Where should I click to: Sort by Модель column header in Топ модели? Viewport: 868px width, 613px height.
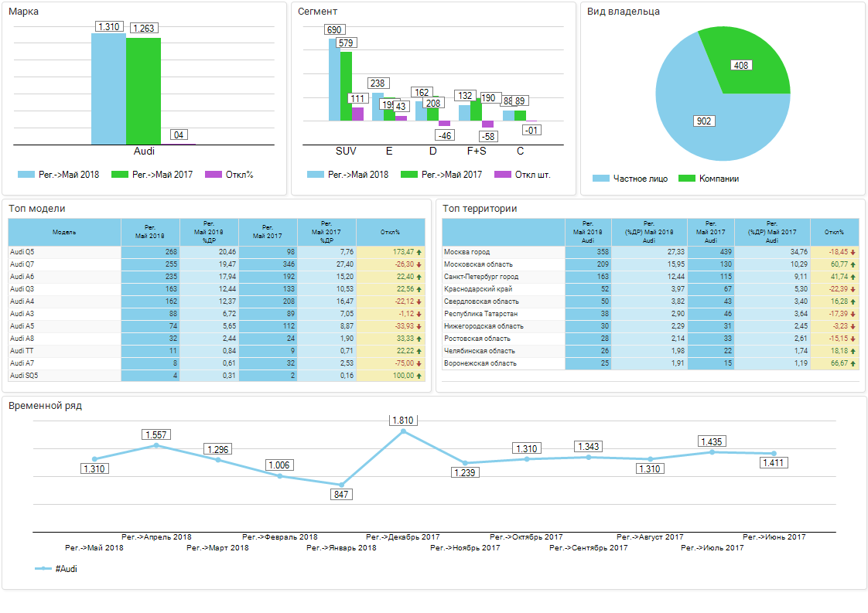point(64,232)
